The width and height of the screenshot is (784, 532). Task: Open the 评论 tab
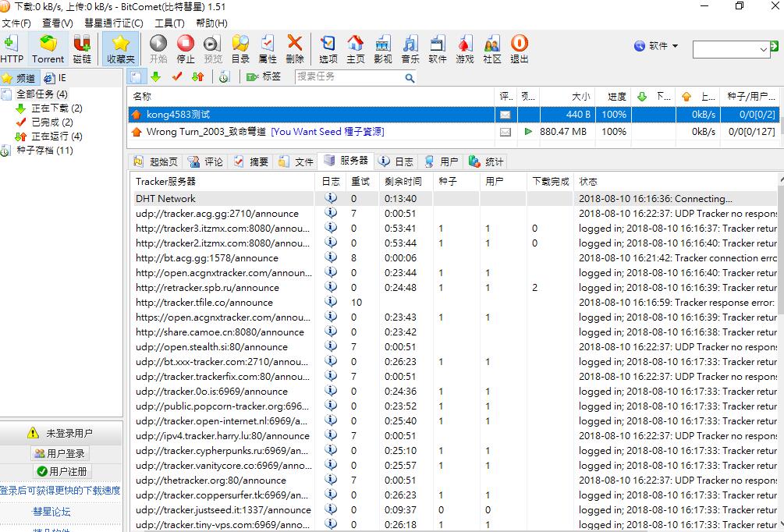[206, 161]
